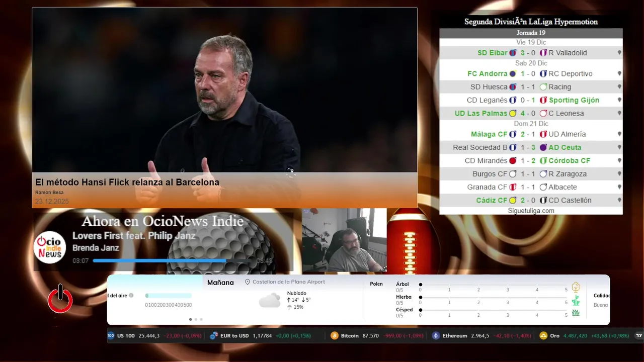Open the Hansi Flick Barcelona headline
This screenshot has height=362, width=644.
pos(127,183)
